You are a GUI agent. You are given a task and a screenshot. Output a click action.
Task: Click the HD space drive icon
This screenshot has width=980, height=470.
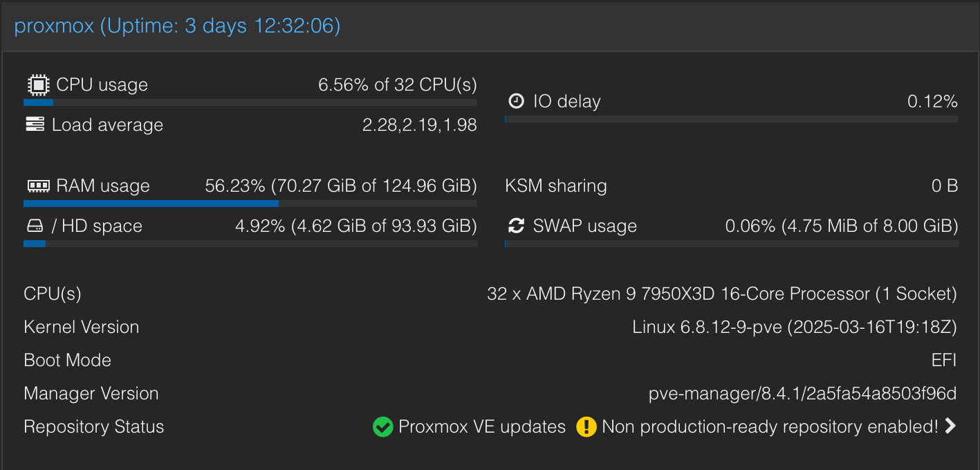point(35,226)
